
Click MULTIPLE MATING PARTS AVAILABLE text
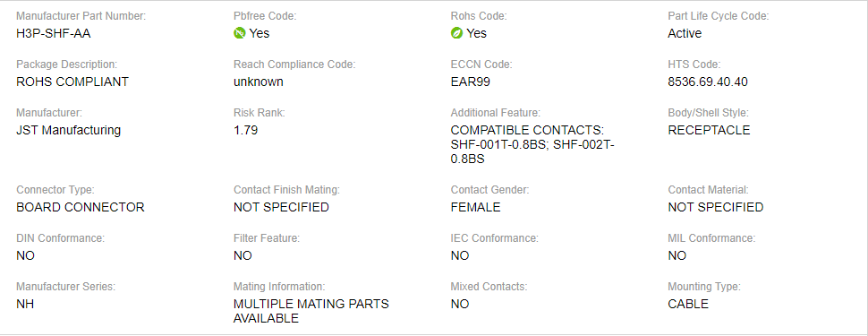(311, 311)
